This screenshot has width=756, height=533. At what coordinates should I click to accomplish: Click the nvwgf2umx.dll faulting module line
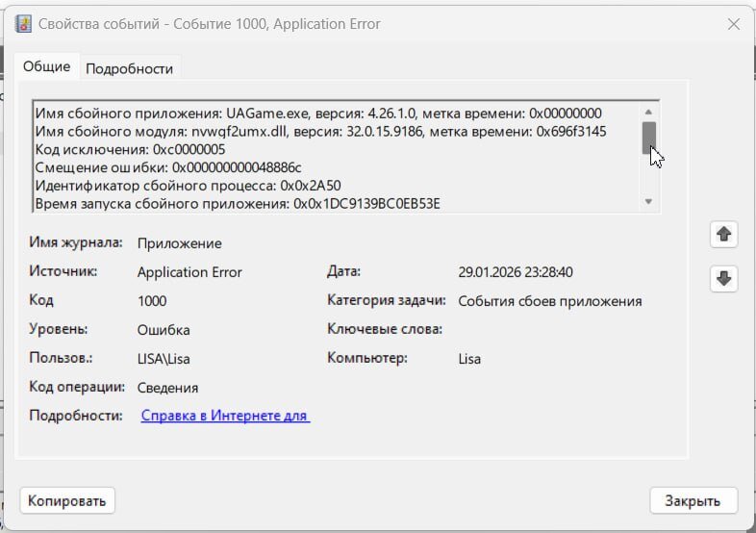[320, 131]
